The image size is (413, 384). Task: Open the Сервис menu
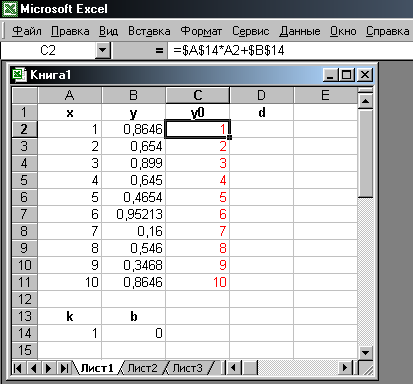point(251,31)
